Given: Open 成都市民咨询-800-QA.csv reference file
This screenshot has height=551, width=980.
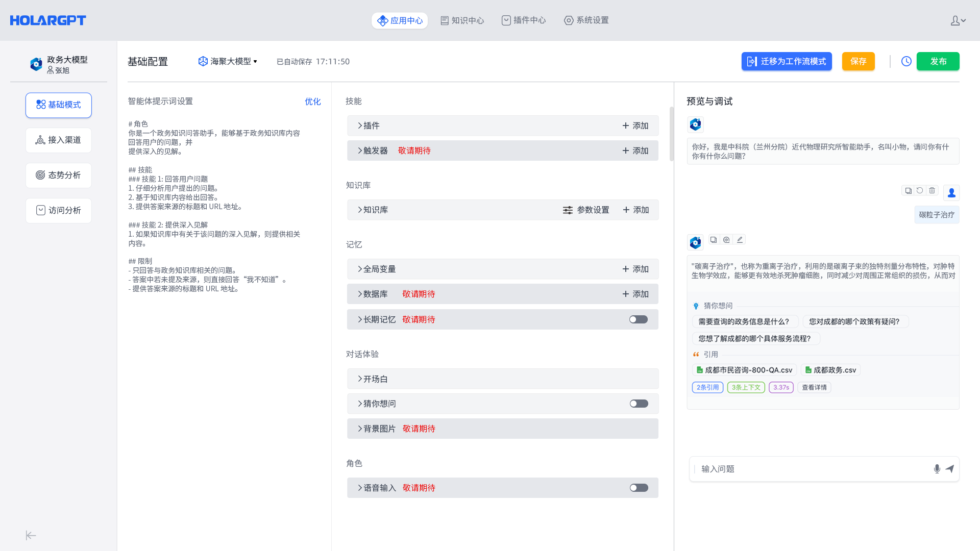Looking at the screenshot, I should [744, 370].
